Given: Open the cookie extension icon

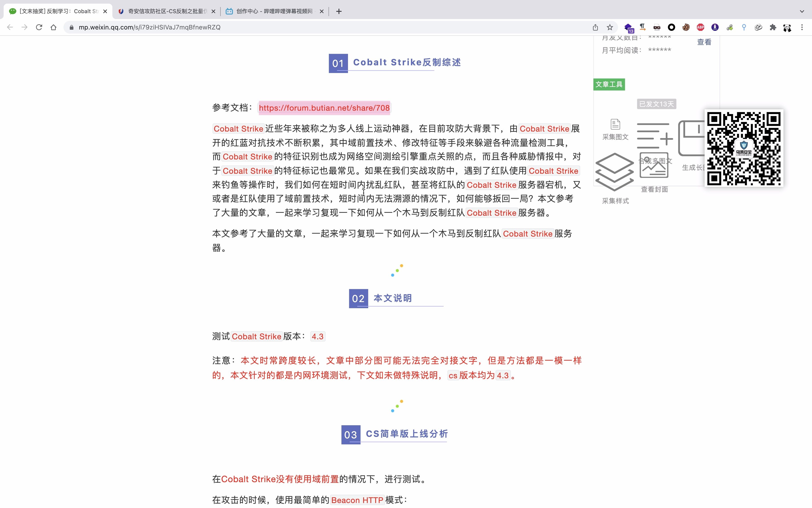Looking at the screenshot, I should click(x=686, y=27).
